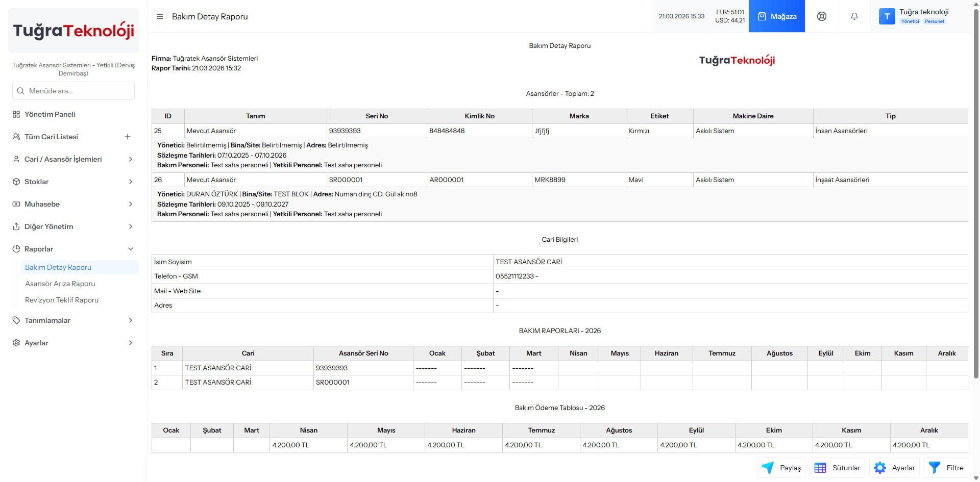Screen dimensions: 980x482
Task: Select Revizyon Teklif Raporu
Action: pyautogui.click(x=62, y=300)
